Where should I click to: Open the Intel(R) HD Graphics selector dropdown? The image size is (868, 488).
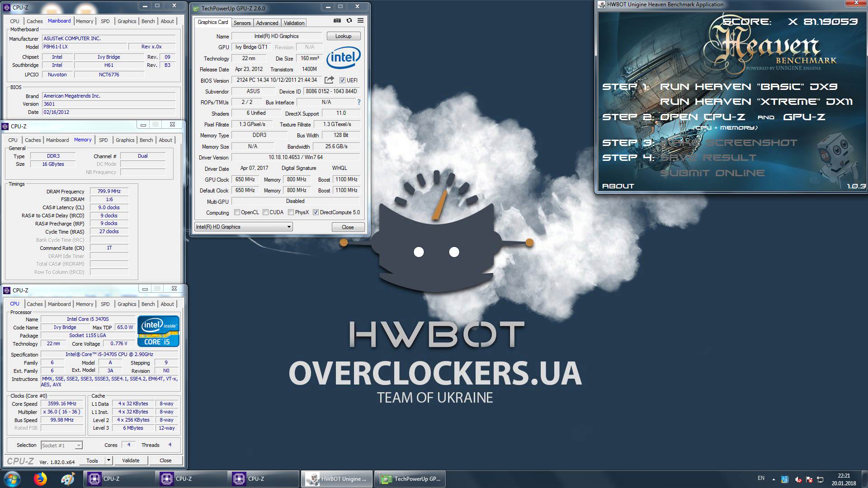point(244,227)
